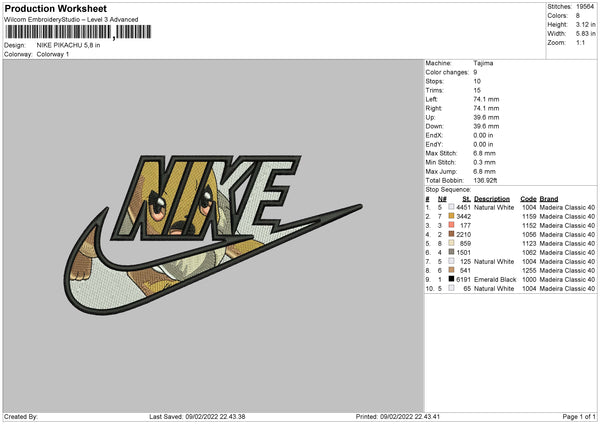600x424 pixels.
Task: Click the white swatch for stitch count 65
Action: point(451,288)
